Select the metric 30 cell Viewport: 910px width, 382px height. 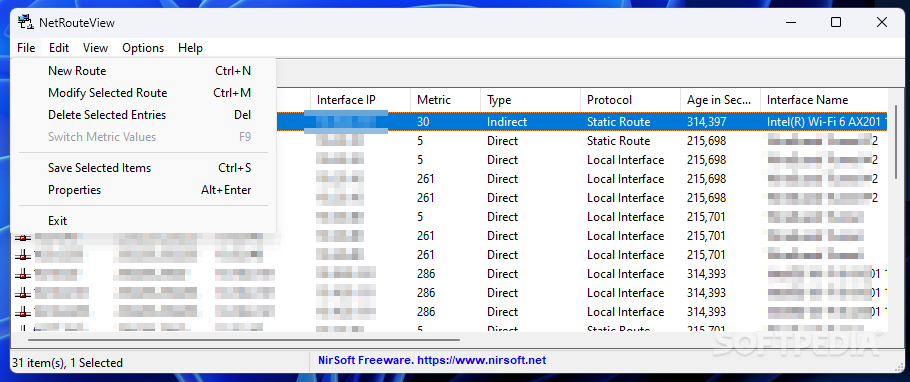tap(422, 122)
